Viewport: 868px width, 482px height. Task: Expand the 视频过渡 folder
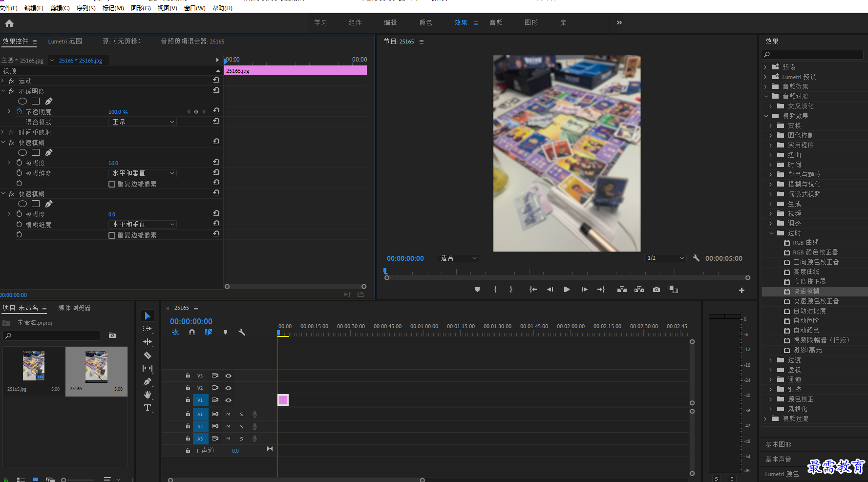coord(765,419)
